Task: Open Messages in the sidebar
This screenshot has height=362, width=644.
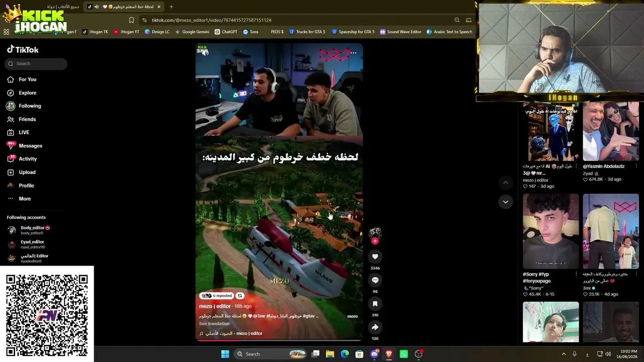Action: point(30,146)
